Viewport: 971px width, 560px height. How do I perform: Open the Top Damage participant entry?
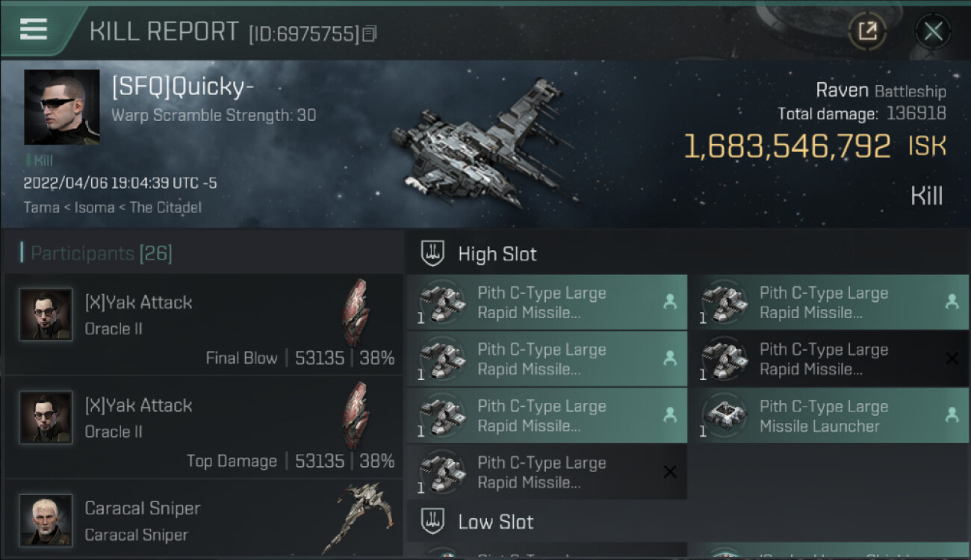point(203,427)
